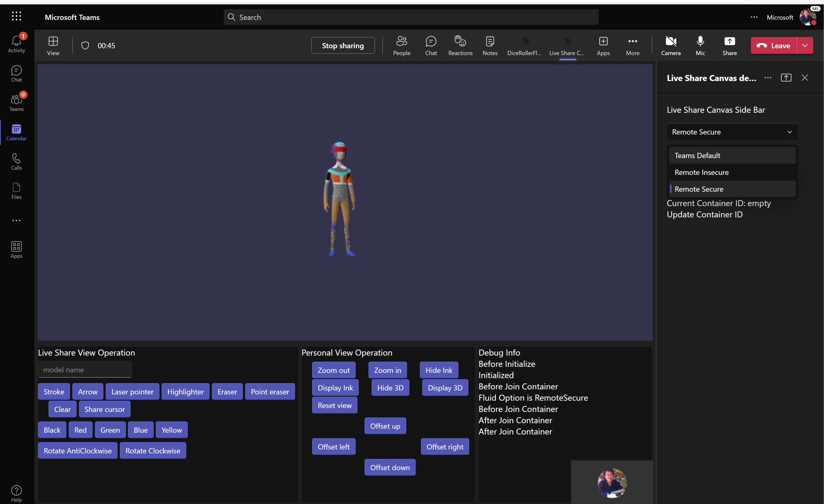Open Files in the sidebar

coord(16,191)
